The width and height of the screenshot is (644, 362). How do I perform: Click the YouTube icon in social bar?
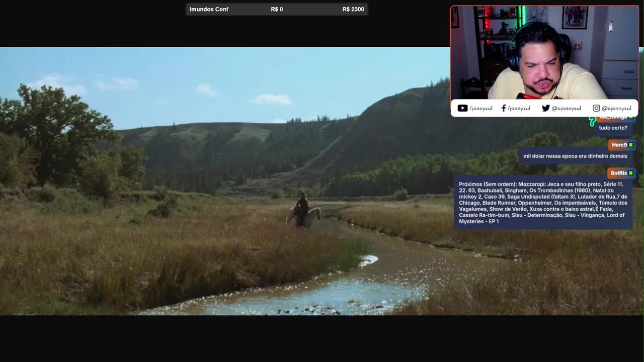point(462,108)
